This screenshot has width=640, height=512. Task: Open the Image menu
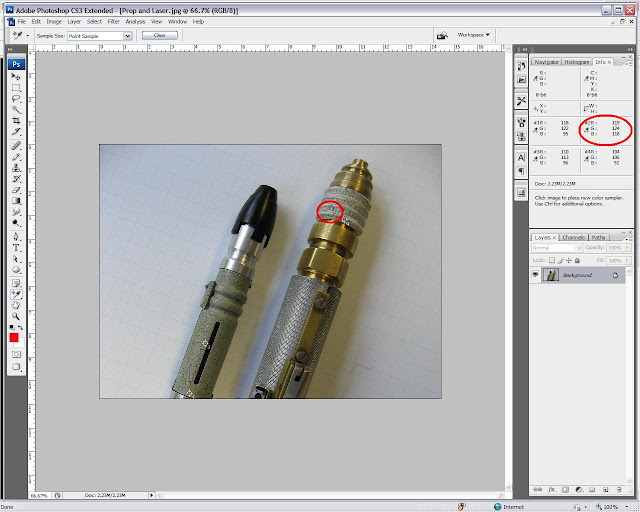tap(54, 22)
